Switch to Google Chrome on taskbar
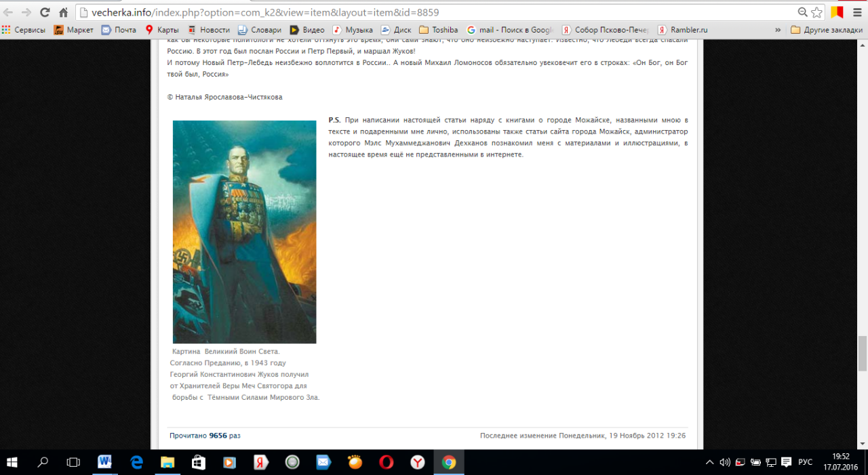This screenshot has width=868, height=475. [449, 462]
